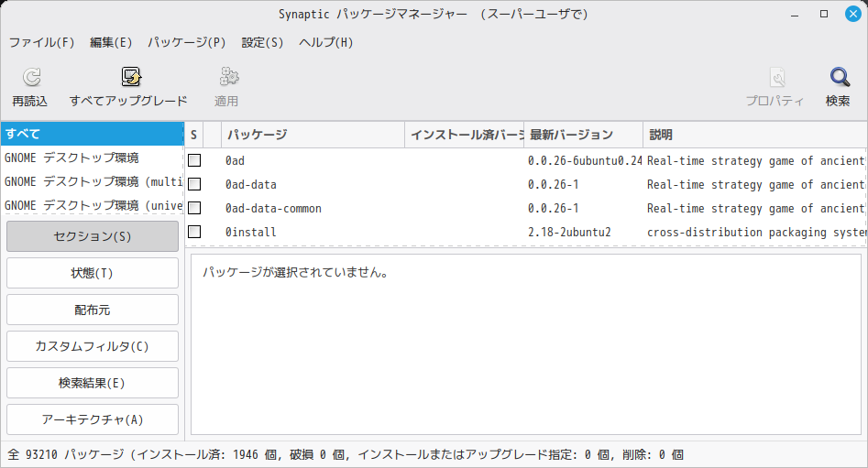868x468 pixels.
Task: Click the 適用 apply gears icon
Action: pyautogui.click(x=228, y=77)
